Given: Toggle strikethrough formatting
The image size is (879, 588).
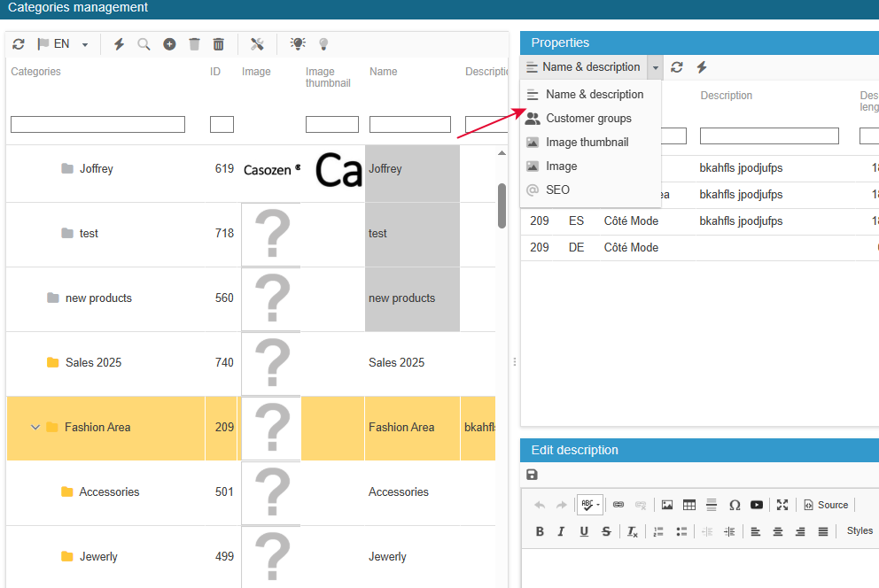Looking at the screenshot, I should click(606, 531).
